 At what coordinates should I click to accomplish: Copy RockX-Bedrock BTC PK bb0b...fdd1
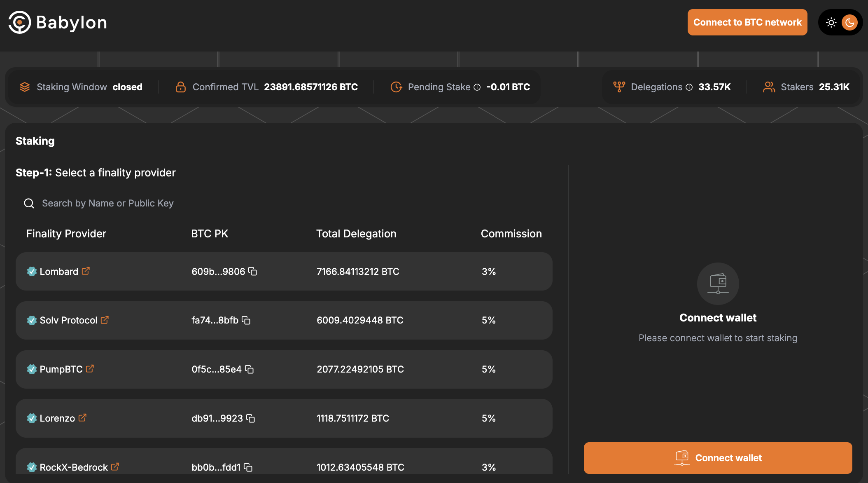point(248,467)
